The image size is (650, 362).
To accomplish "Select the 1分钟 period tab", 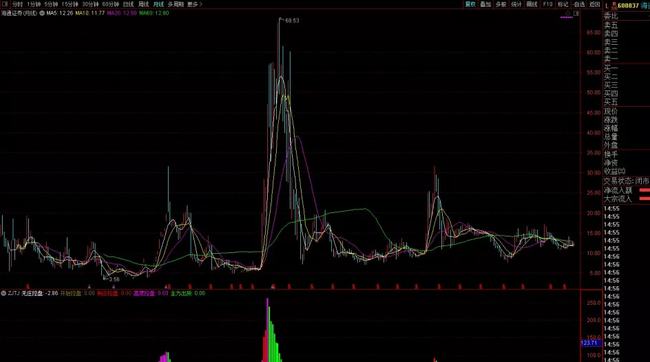I will (34, 4).
